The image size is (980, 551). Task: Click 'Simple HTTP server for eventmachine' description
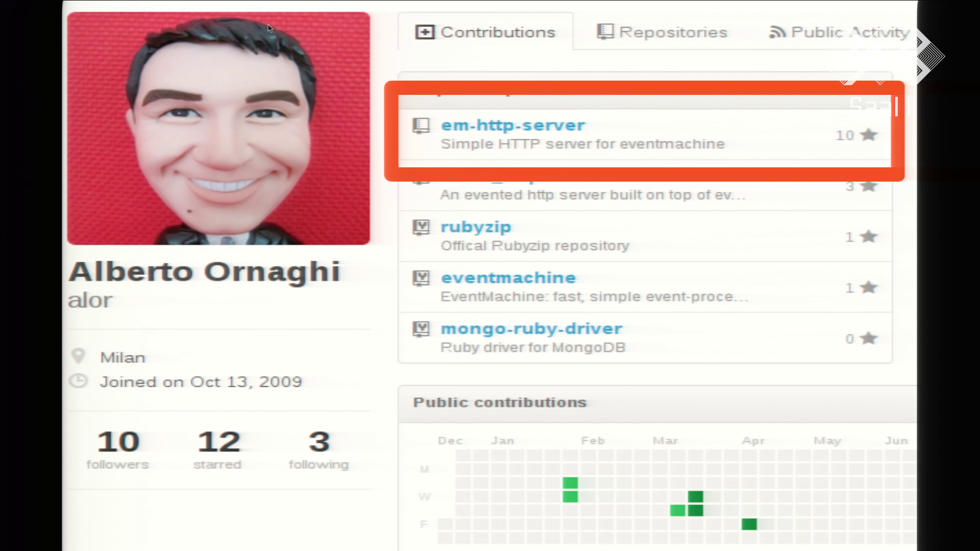[582, 144]
